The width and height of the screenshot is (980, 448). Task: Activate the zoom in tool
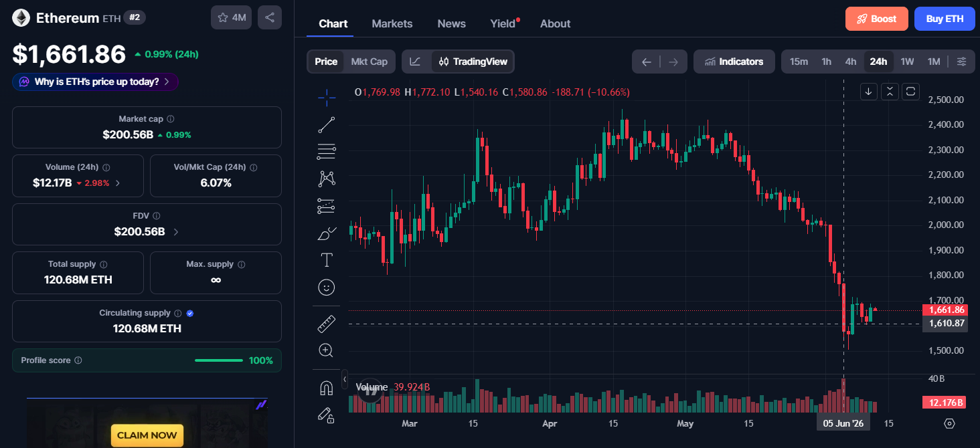coord(327,350)
